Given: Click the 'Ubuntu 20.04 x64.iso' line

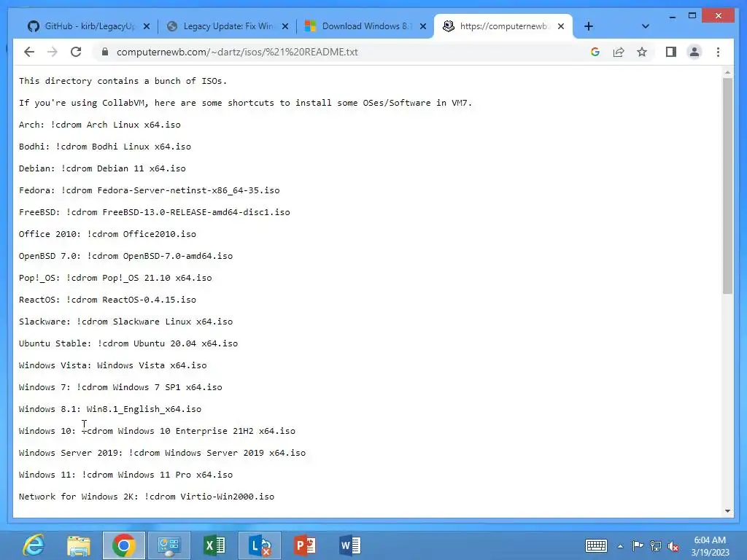Looking at the screenshot, I should pyautogui.click(x=128, y=344).
